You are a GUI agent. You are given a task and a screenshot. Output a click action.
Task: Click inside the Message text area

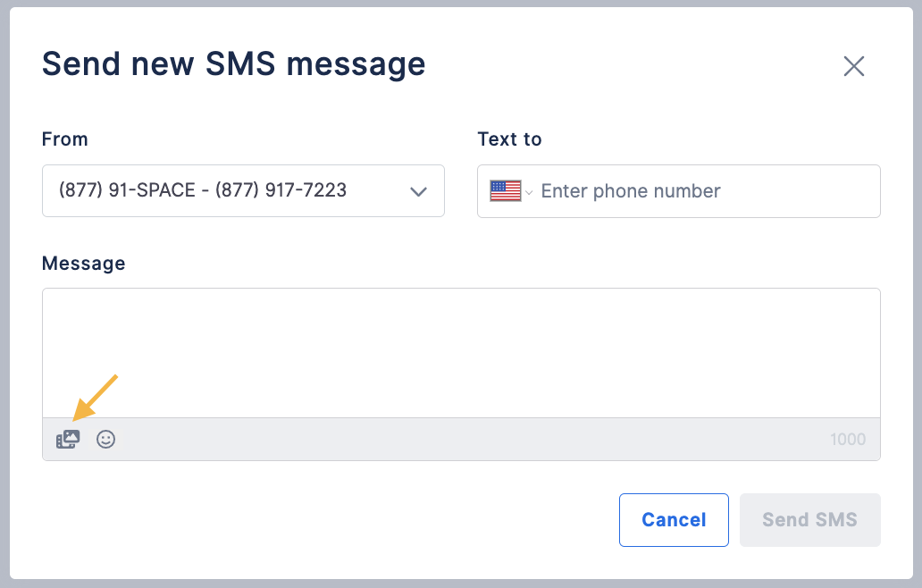pos(461,353)
